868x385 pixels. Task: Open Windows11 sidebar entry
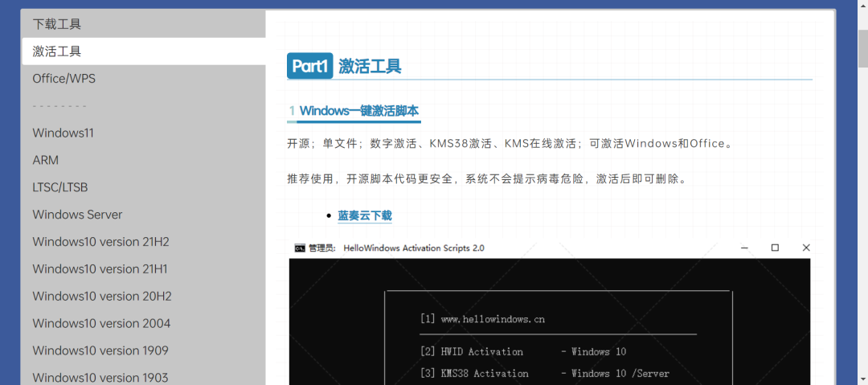tap(143, 133)
